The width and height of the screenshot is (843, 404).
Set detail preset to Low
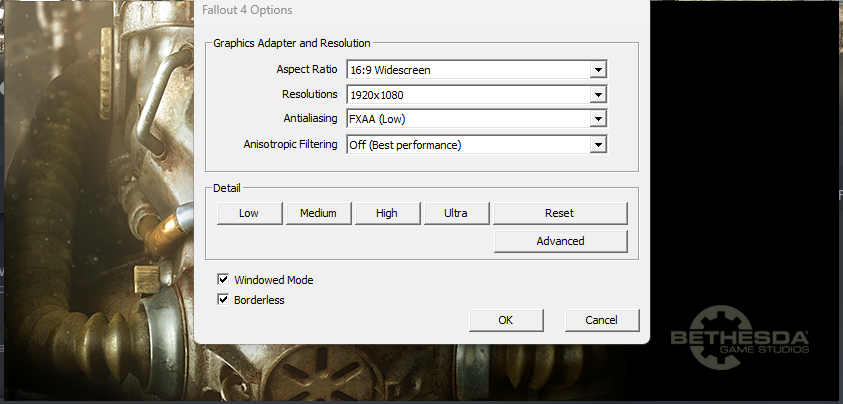coord(249,213)
